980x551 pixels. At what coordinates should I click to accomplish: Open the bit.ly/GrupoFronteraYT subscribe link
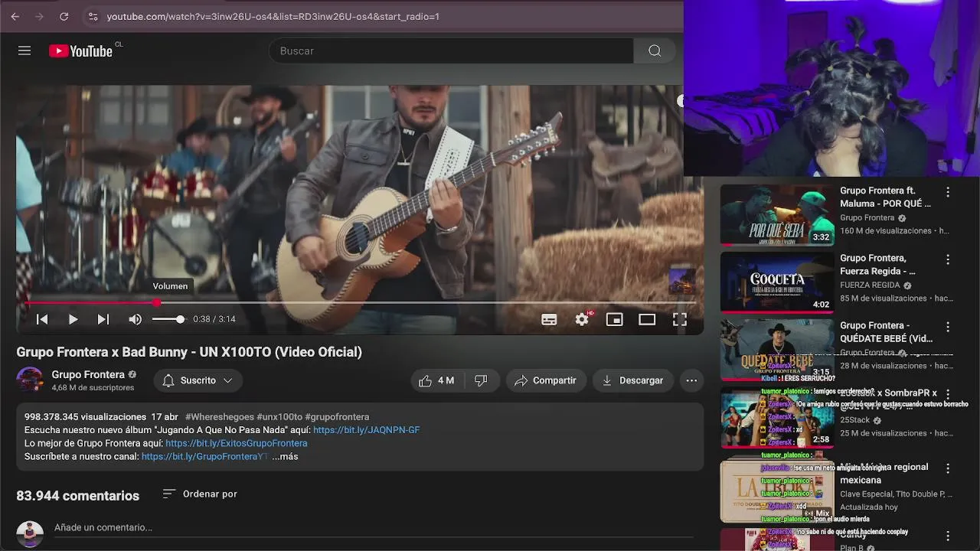pos(204,456)
